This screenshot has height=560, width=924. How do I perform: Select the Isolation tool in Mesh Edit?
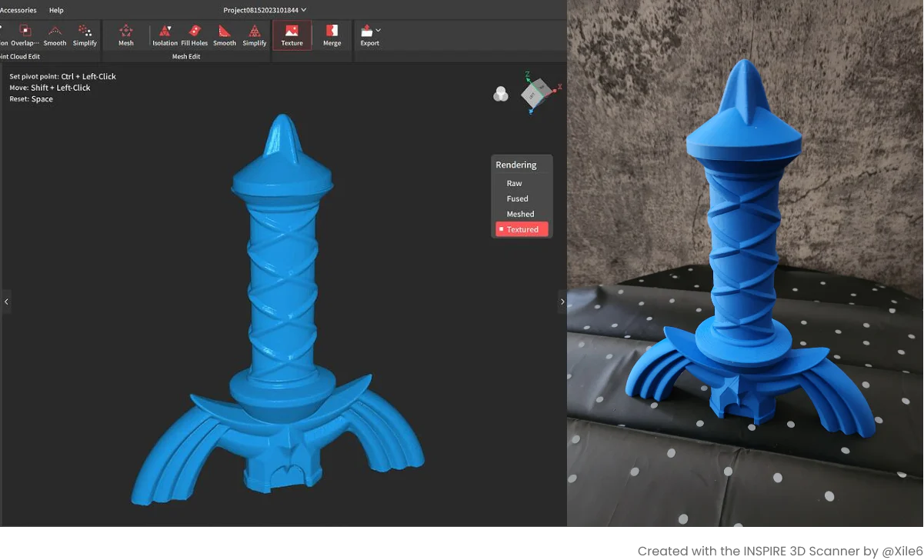165,35
